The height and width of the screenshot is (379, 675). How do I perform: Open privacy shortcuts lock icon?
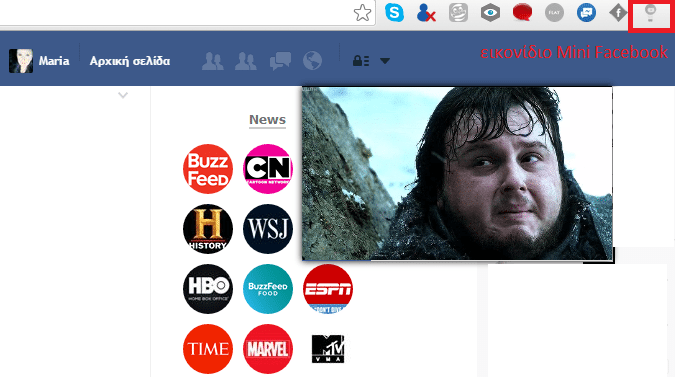tap(361, 61)
